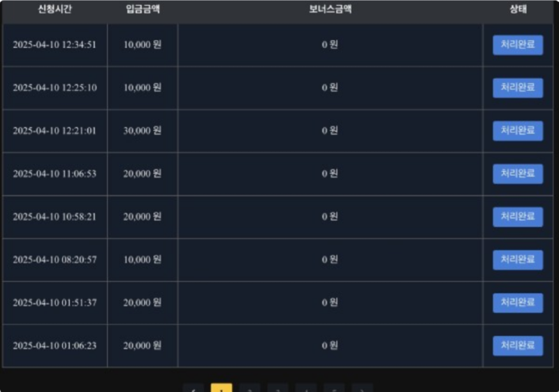Open page 4 in pagination
Viewport: 559px width, 392px height.
click(x=306, y=389)
